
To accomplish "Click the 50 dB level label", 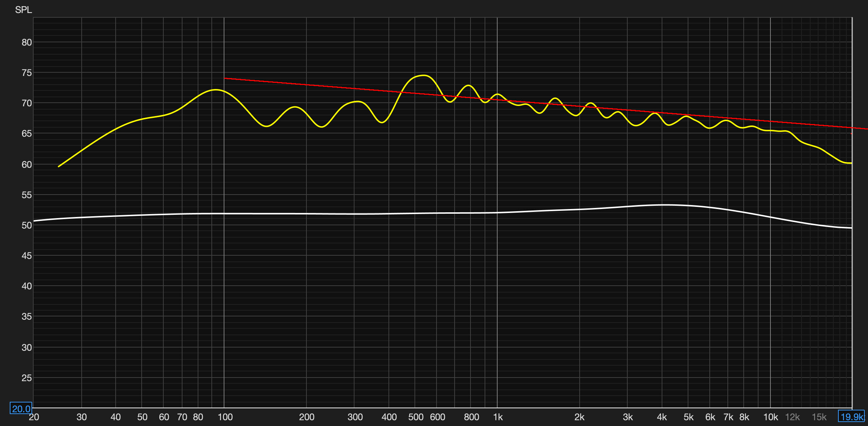I will (27, 225).
